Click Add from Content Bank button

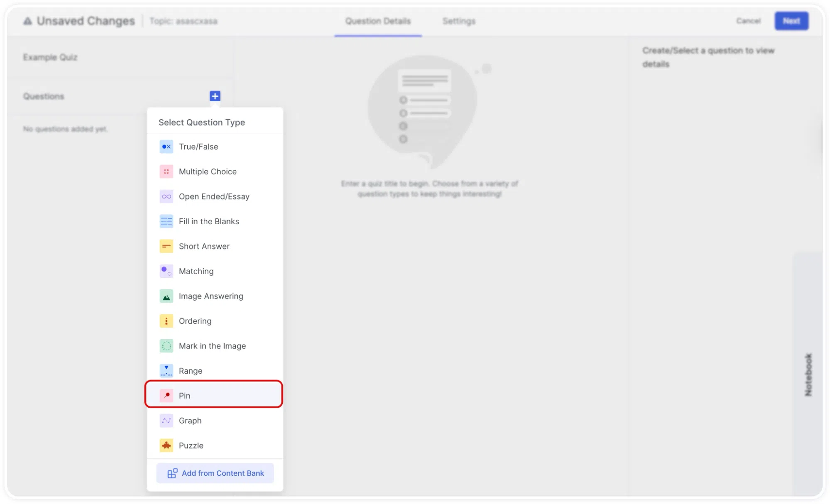pos(215,473)
